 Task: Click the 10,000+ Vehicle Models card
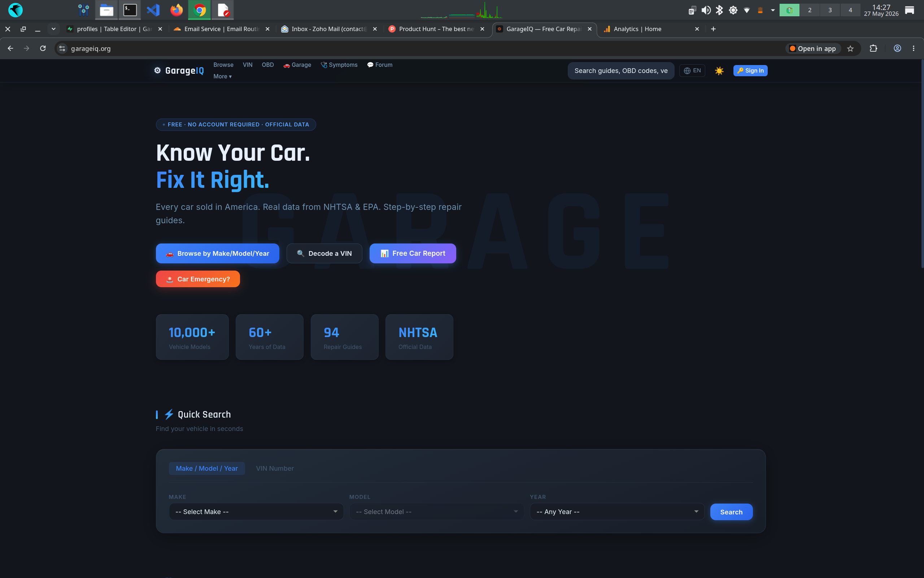click(192, 337)
